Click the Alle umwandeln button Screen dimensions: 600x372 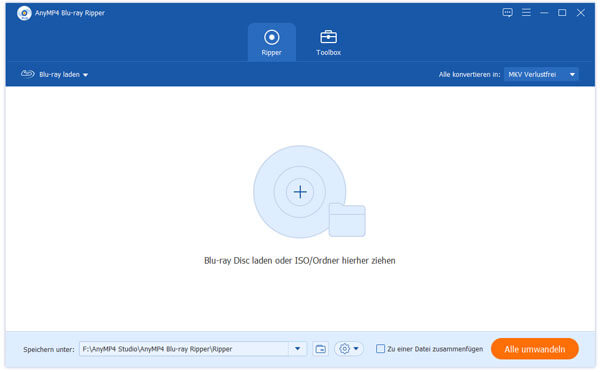[535, 349]
